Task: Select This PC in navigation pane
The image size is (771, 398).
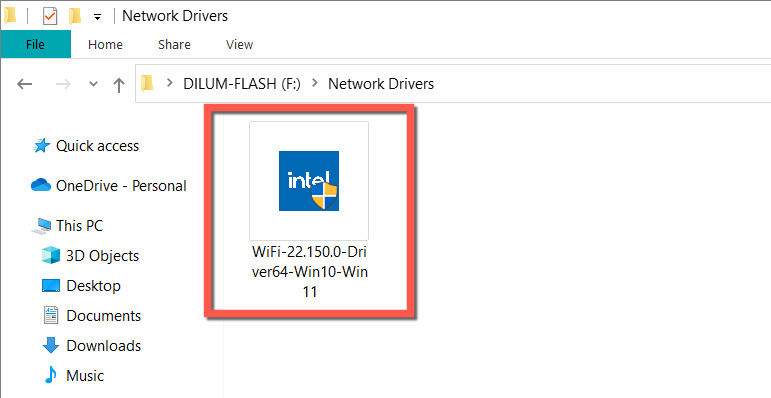Action: pos(79,225)
